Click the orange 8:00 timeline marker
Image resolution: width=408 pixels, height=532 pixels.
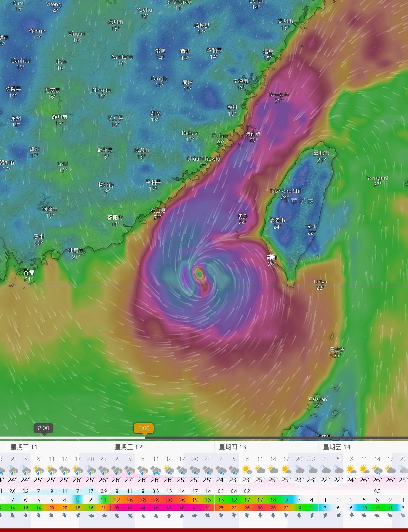click(x=144, y=428)
